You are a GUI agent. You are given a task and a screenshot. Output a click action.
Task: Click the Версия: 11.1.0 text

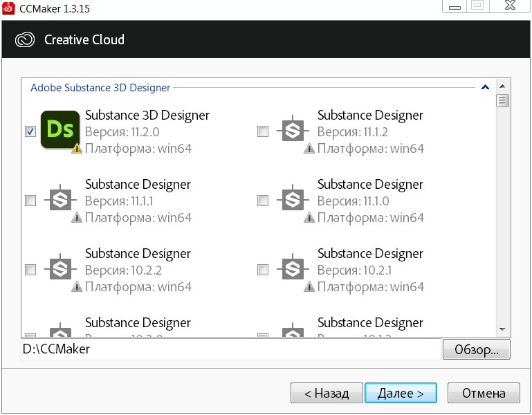point(354,201)
